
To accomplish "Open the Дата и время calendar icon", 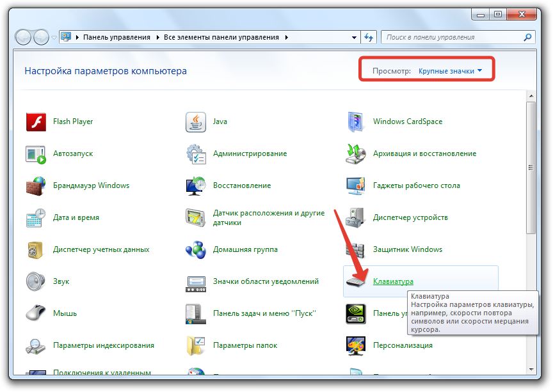I will [36, 218].
